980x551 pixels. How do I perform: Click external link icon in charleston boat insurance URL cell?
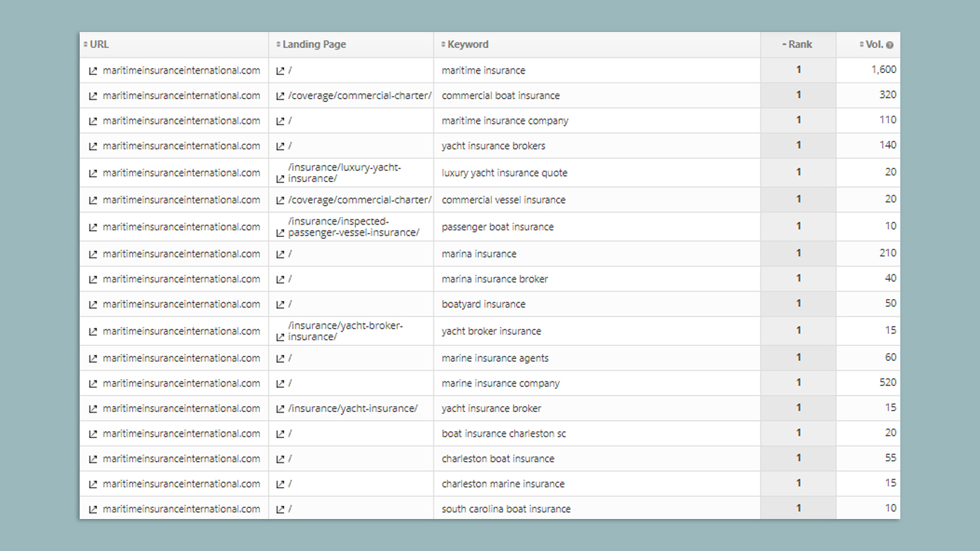pyautogui.click(x=93, y=459)
